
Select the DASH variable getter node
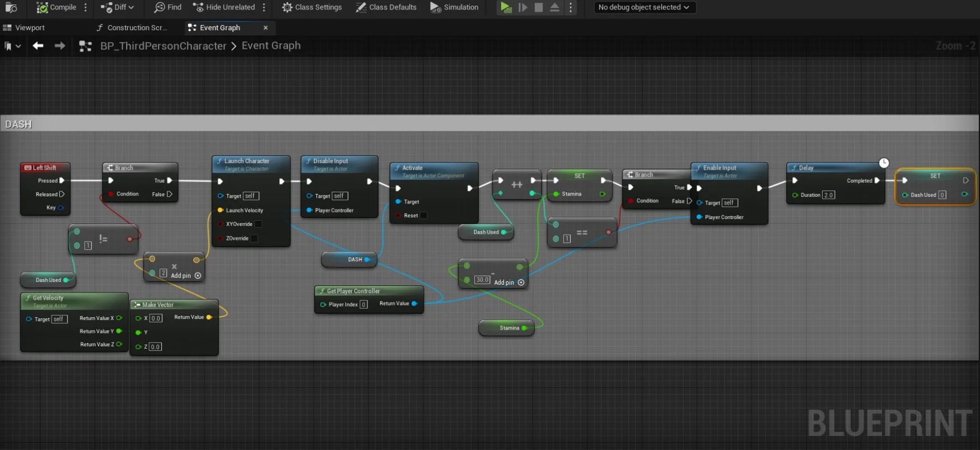click(x=349, y=259)
